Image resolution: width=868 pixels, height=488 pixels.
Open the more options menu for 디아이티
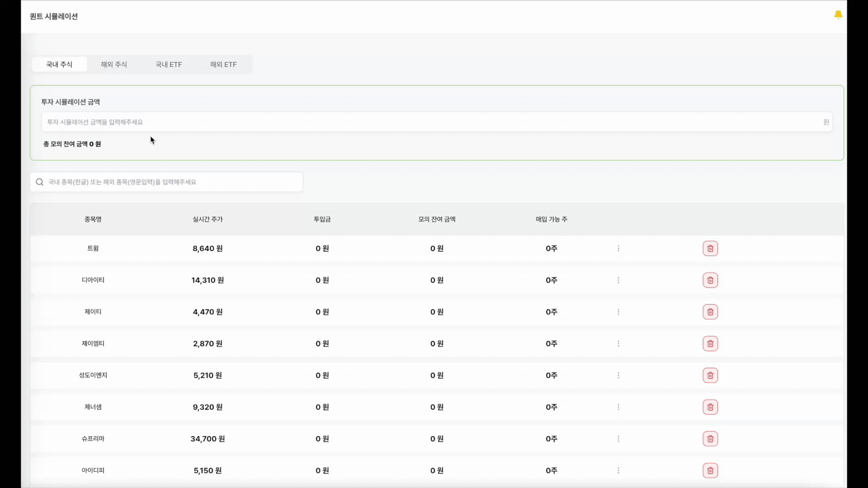[x=618, y=280]
